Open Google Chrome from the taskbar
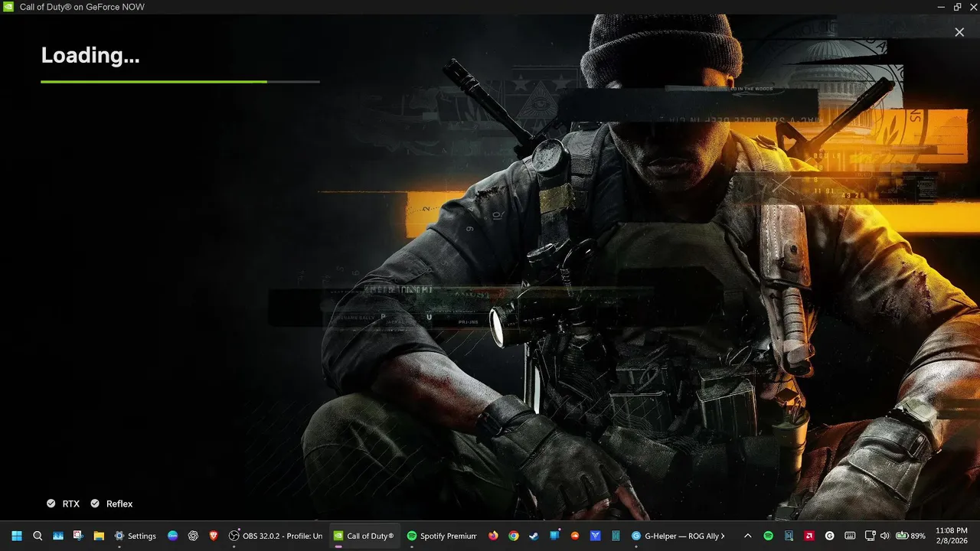The image size is (980, 551). point(514,536)
